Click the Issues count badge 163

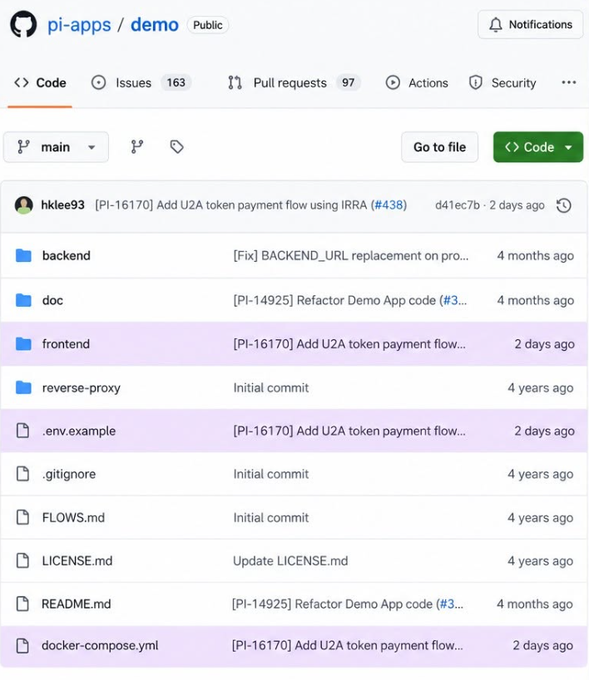(x=176, y=82)
